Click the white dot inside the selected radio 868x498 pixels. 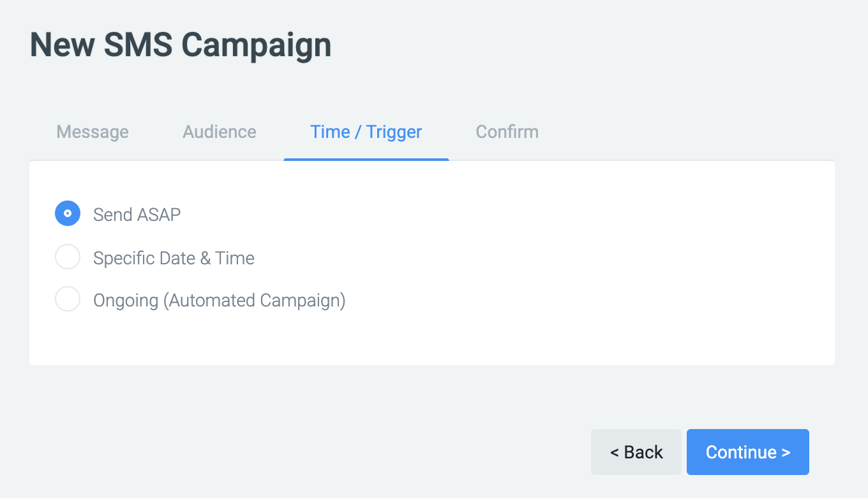click(x=68, y=214)
